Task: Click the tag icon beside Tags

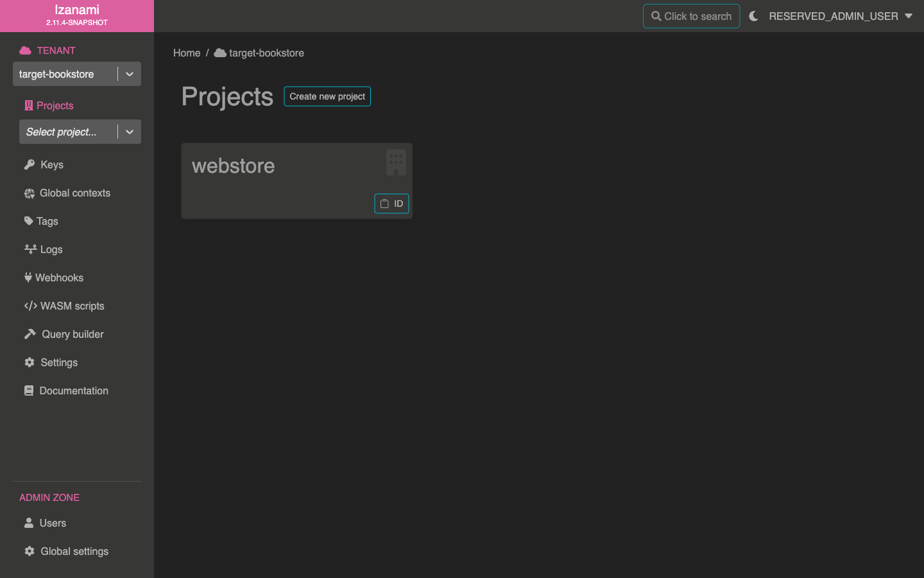Action: tap(29, 221)
